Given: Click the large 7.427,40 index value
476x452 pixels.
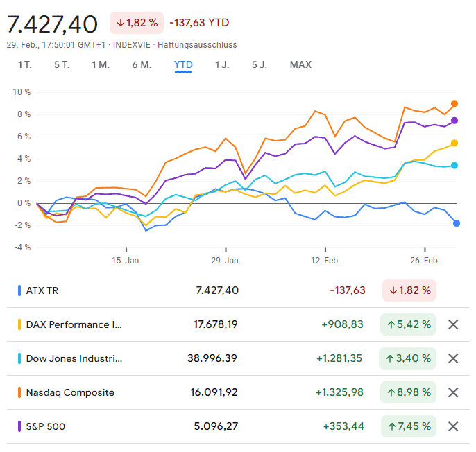Looking at the screenshot, I should point(52,24).
